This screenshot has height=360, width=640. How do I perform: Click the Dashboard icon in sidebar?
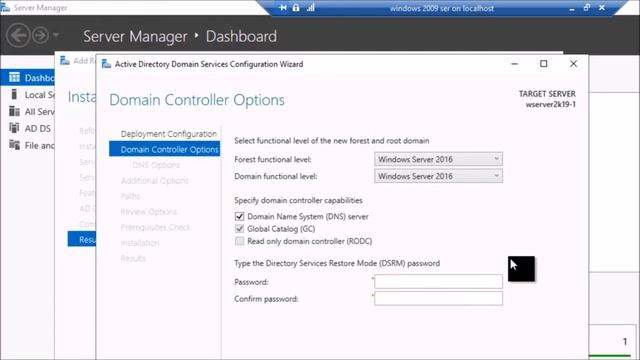point(14,77)
